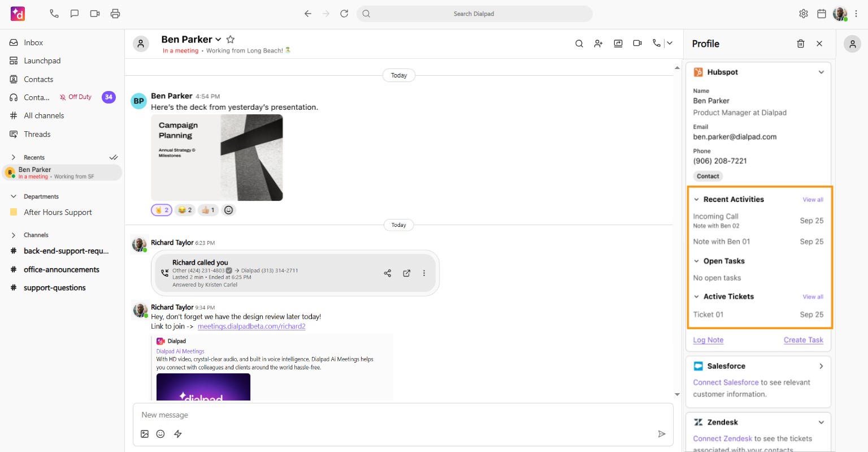Click the Log Note link
Image resolution: width=868 pixels, height=452 pixels.
click(708, 340)
